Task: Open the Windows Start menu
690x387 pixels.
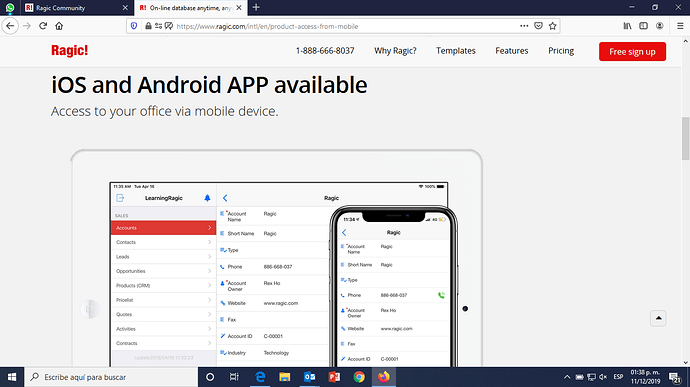Action: tap(12, 377)
